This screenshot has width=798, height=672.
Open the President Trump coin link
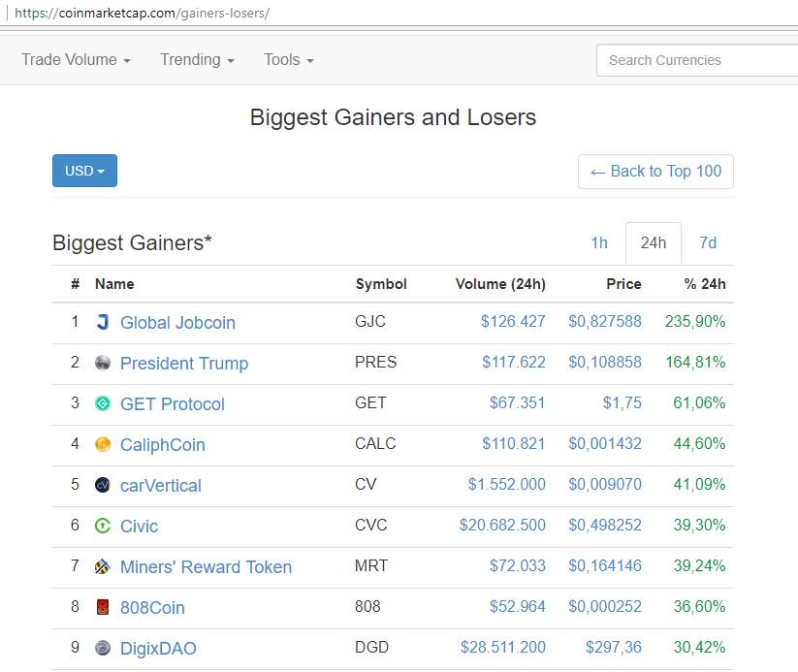[x=184, y=363]
